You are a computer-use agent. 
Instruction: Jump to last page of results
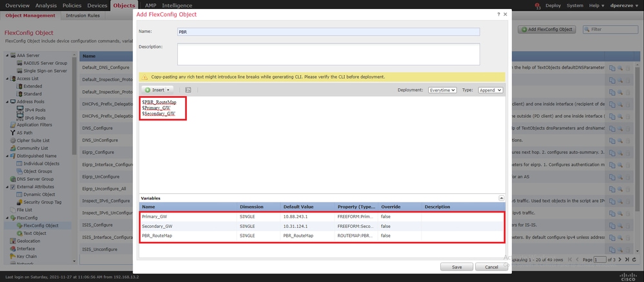coord(627,259)
